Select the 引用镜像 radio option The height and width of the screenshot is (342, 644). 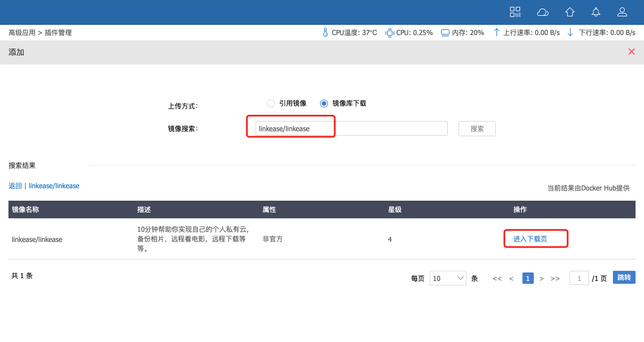point(271,103)
